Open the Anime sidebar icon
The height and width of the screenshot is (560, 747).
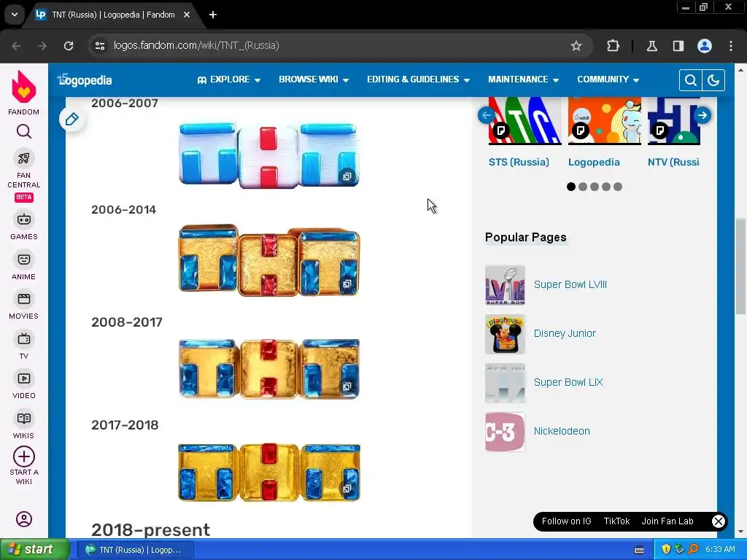point(24,260)
